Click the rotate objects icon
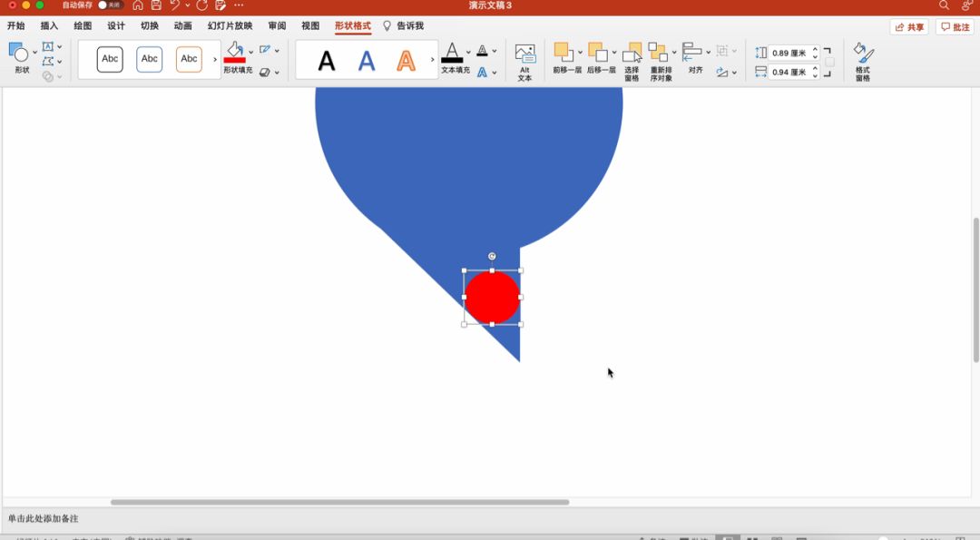980x540 pixels. 722,72
